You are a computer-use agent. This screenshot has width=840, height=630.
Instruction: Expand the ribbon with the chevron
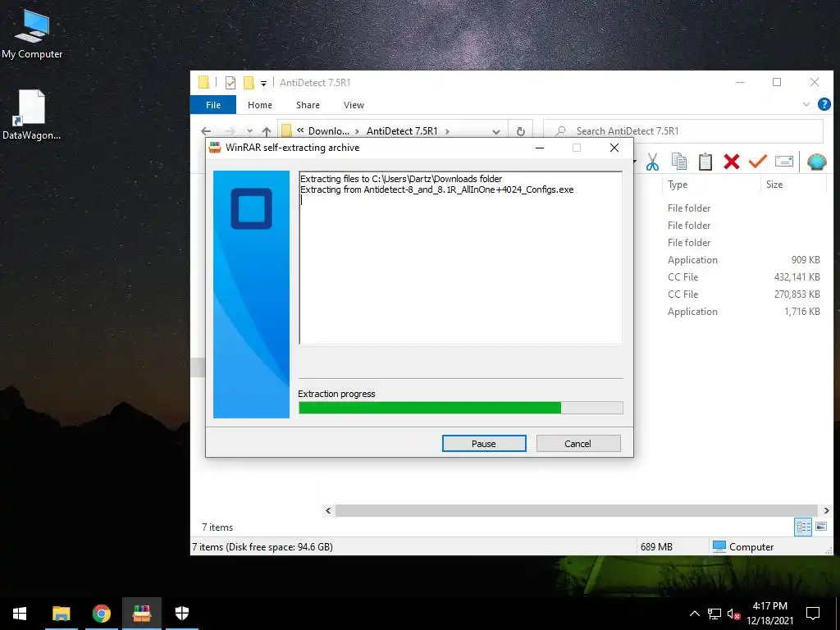point(806,104)
